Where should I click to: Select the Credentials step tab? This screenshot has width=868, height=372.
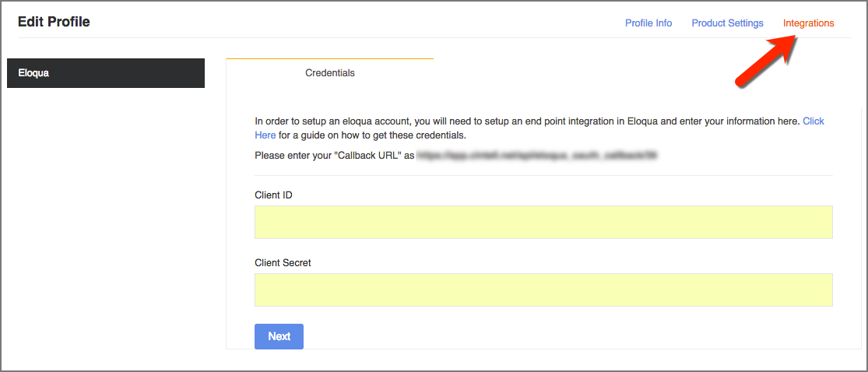(x=330, y=72)
